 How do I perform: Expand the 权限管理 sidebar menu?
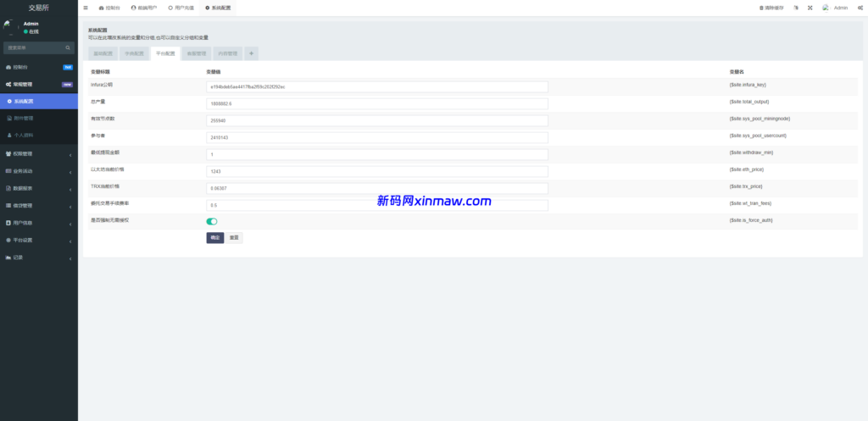tap(38, 153)
